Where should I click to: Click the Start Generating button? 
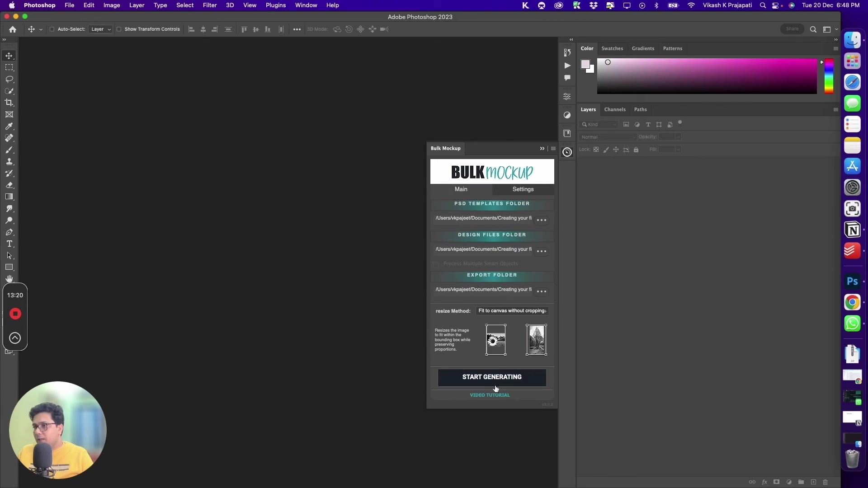point(491,377)
